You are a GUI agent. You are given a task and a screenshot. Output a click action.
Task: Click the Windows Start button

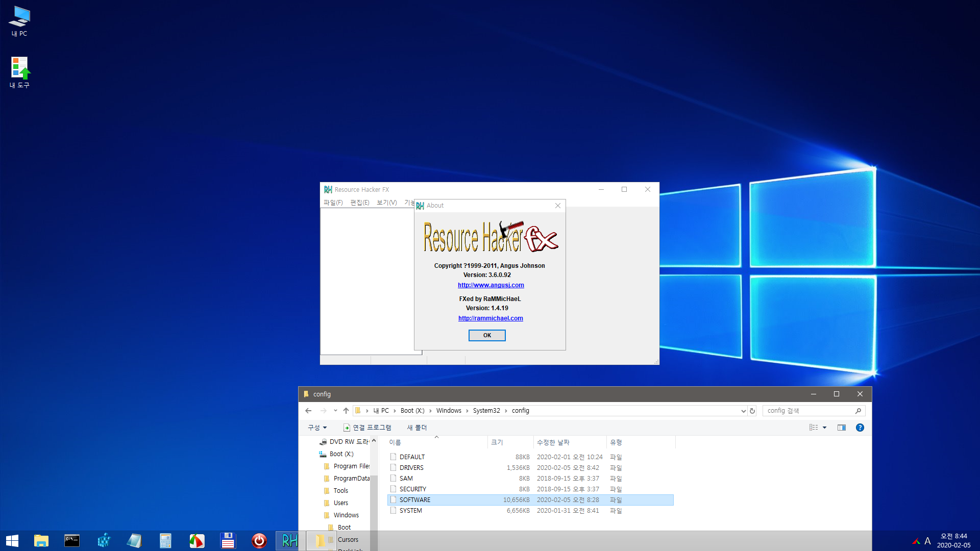[x=12, y=541]
